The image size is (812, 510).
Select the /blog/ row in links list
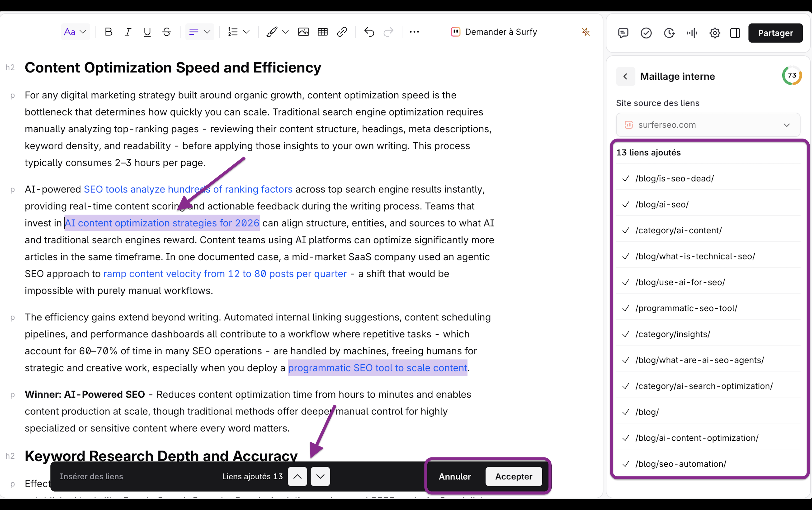pyautogui.click(x=708, y=412)
